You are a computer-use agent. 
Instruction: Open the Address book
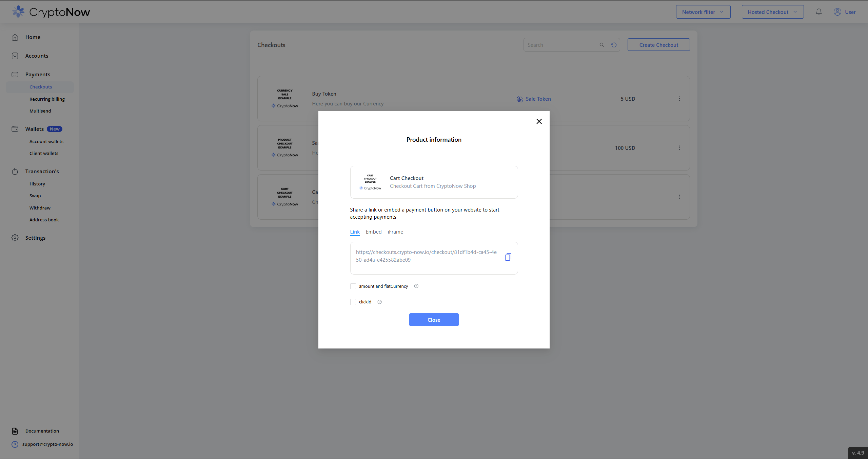point(44,220)
